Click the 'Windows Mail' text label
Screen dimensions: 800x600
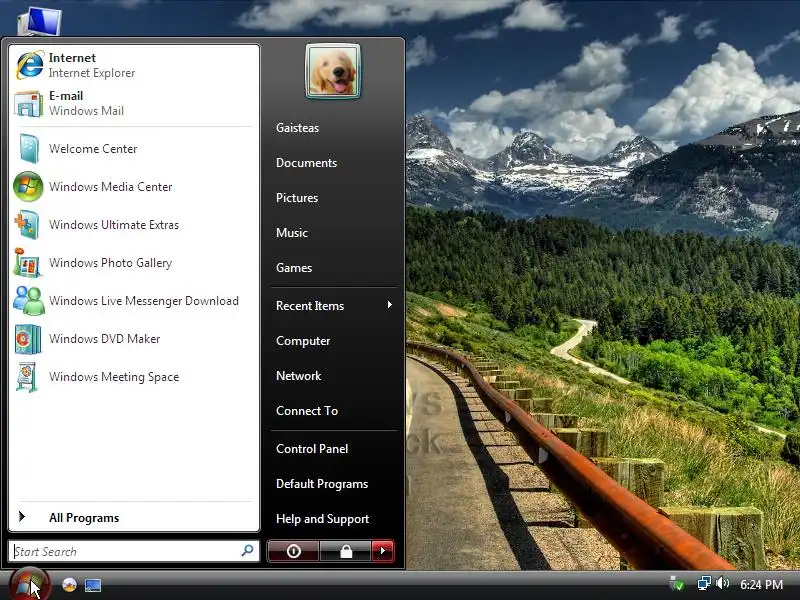(x=86, y=111)
